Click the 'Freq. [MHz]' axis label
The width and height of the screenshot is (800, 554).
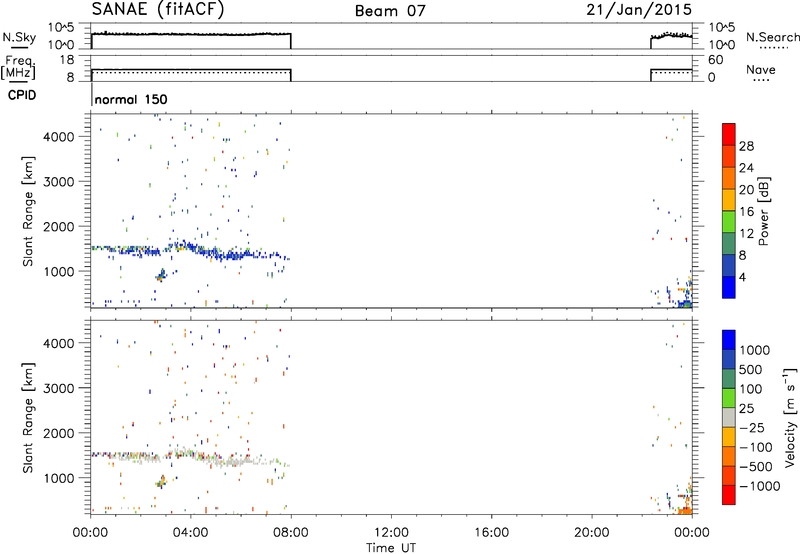pyautogui.click(x=19, y=67)
